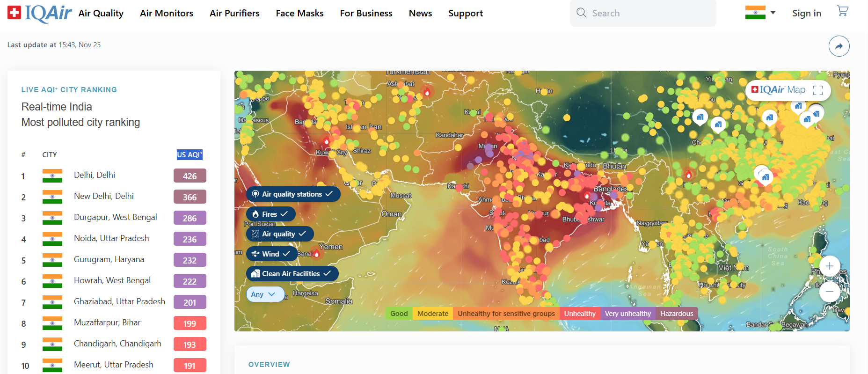Screen dimensions: 868x374
Task: Toggle Clean Air Facilities layer
Action: coord(292,273)
